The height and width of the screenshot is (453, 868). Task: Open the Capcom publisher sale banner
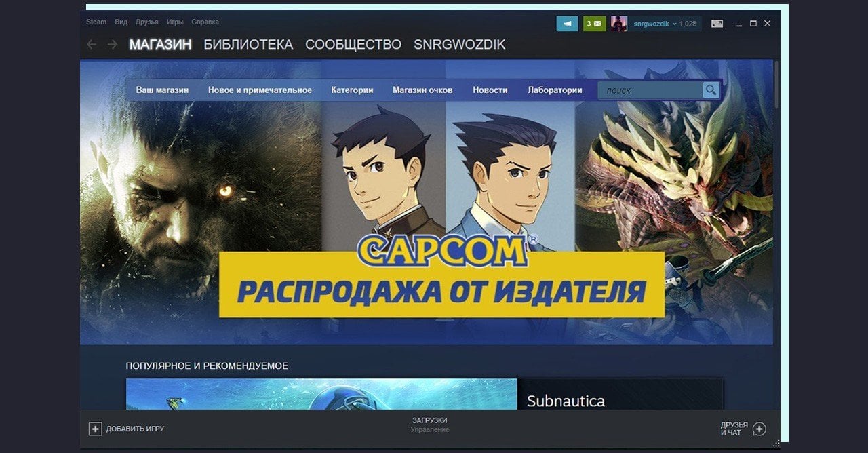point(427,202)
